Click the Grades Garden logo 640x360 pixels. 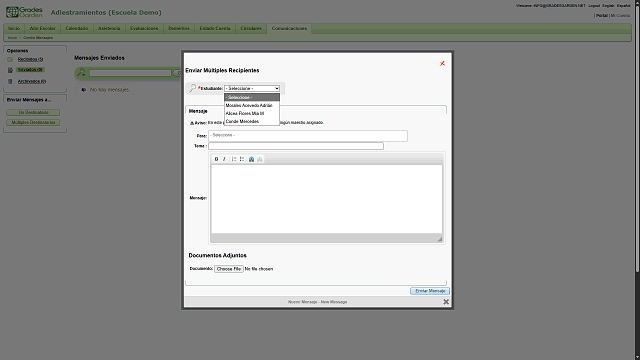point(24,12)
